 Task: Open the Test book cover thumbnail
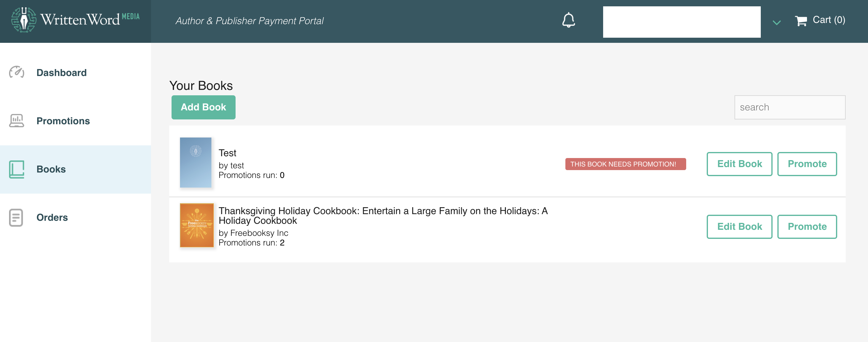[x=195, y=162]
